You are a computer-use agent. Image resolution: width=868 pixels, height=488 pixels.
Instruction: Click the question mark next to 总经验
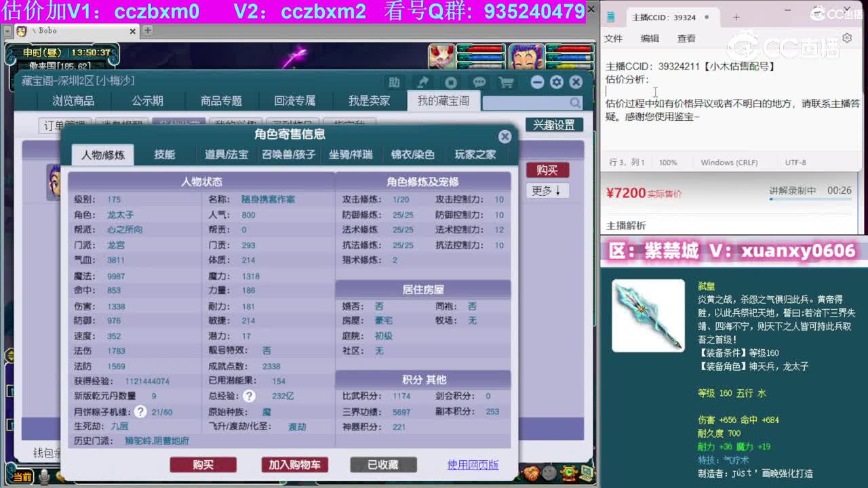(x=249, y=396)
